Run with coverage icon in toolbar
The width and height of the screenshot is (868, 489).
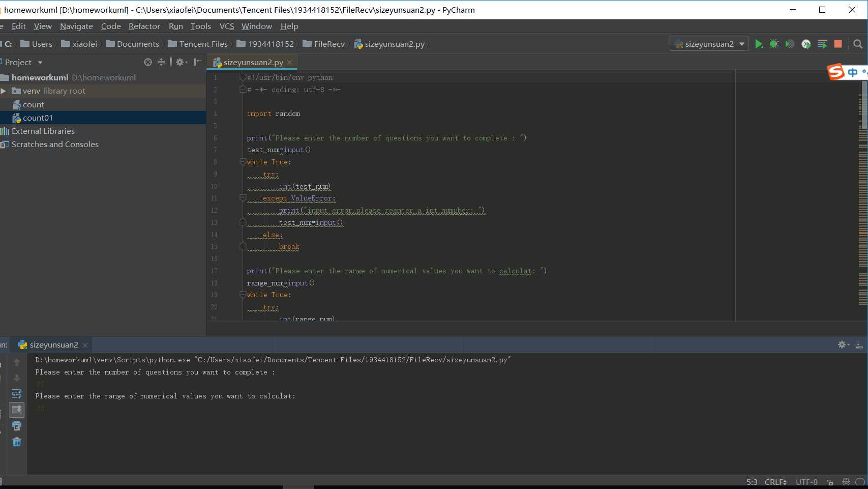pyautogui.click(x=790, y=44)
